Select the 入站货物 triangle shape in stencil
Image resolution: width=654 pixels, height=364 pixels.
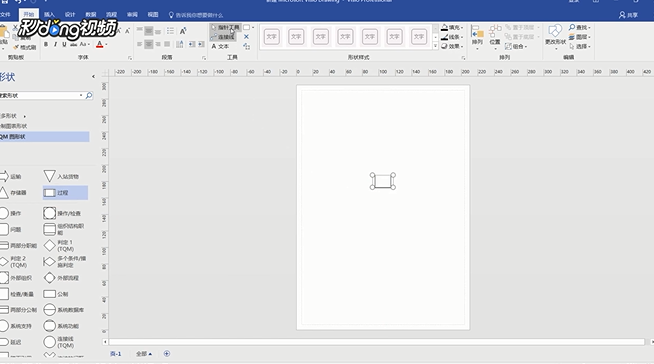pos(62,176)
